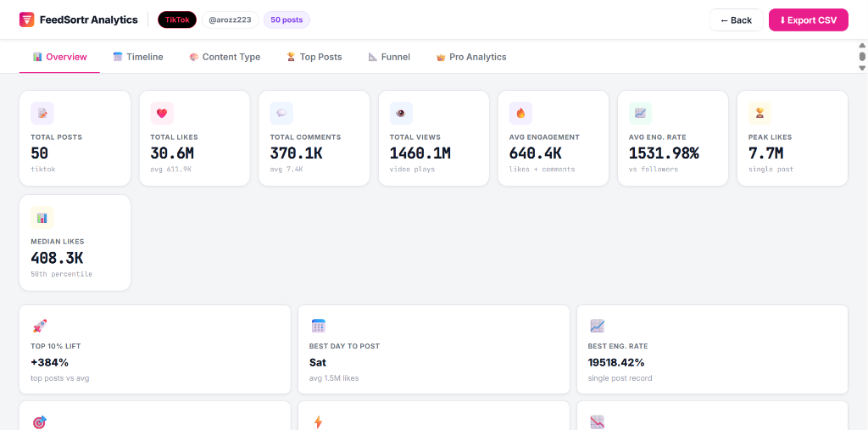Switch to the Timeline tab
The height and width of the screenshot is (430, 868).
138,57
